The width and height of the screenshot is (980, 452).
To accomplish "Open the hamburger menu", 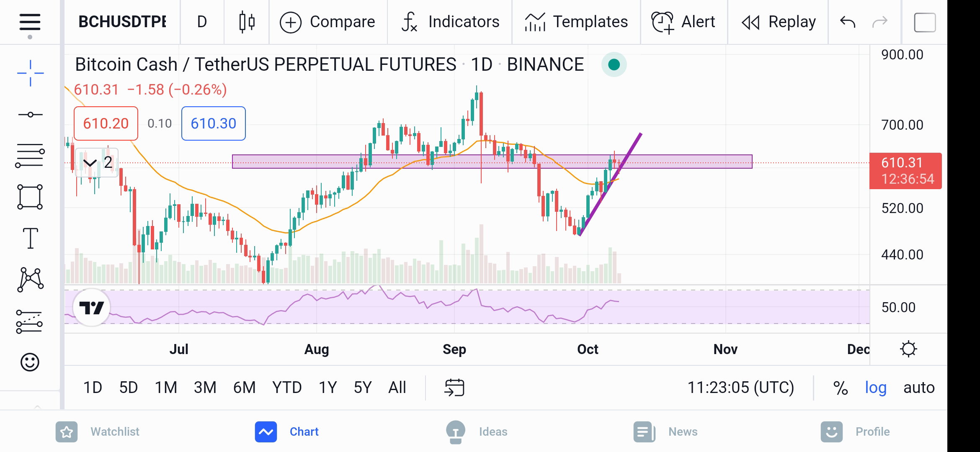I will coord(30,22).
